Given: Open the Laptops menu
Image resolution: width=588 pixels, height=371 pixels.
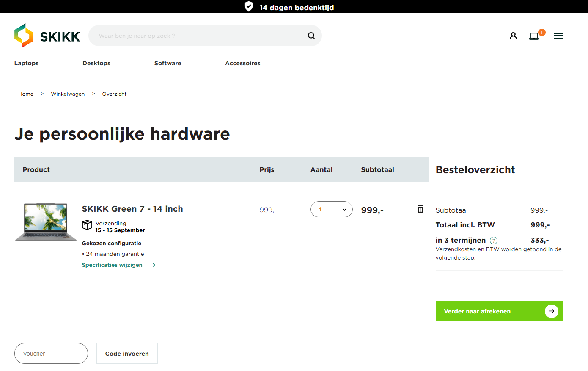Looking at the screenshot, I should pyautogui.click(x=26, y=63).
